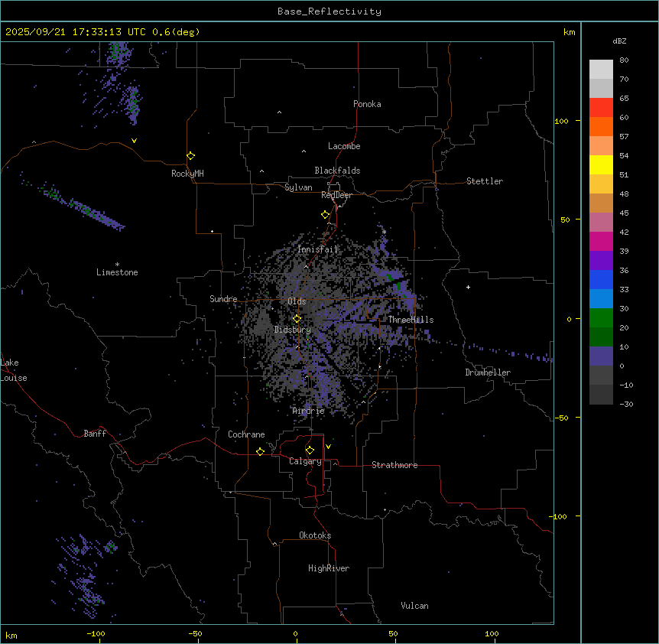Click the yellow diamond marker above Calgary label
The height and width of the screenshot is (644, 659).
tap(310, 450)
